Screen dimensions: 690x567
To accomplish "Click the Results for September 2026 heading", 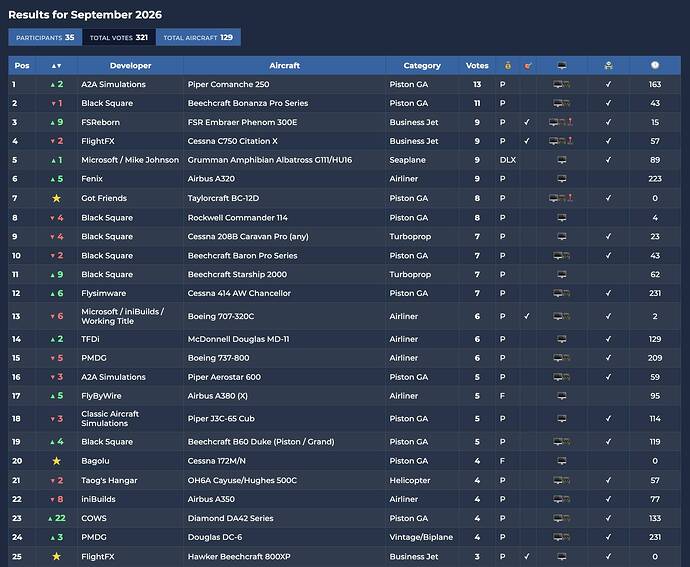I will coord(85,15).
